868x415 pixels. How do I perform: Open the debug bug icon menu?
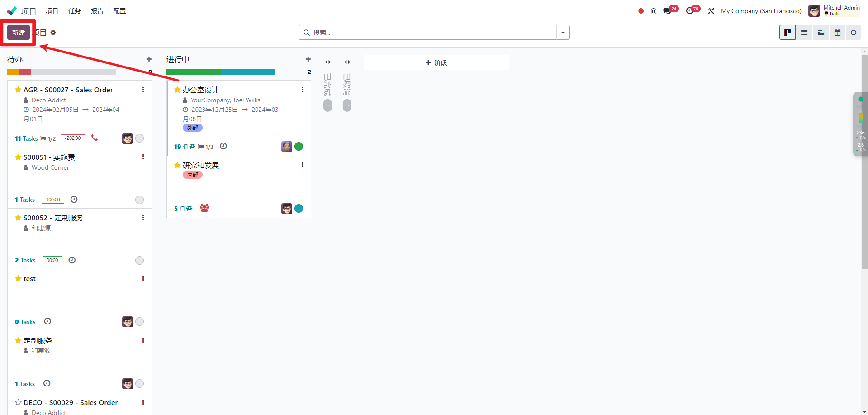click(653, 11)
